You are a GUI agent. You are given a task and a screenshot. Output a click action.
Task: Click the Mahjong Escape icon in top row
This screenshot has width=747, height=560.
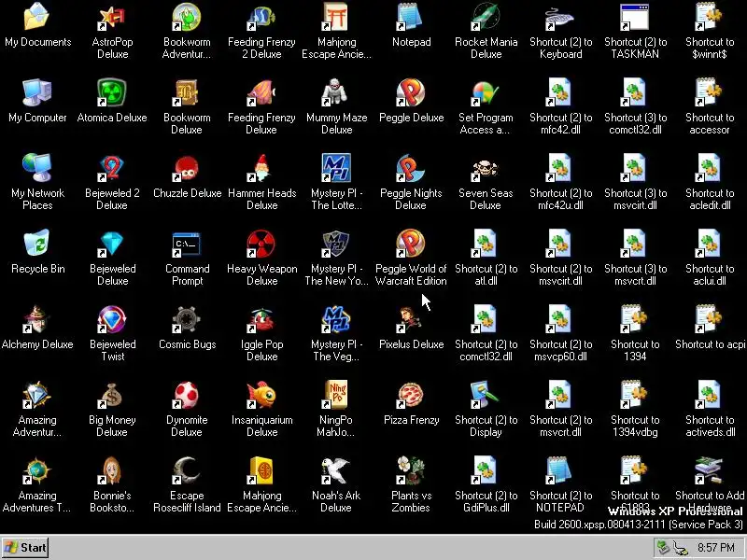coord(336,17)
